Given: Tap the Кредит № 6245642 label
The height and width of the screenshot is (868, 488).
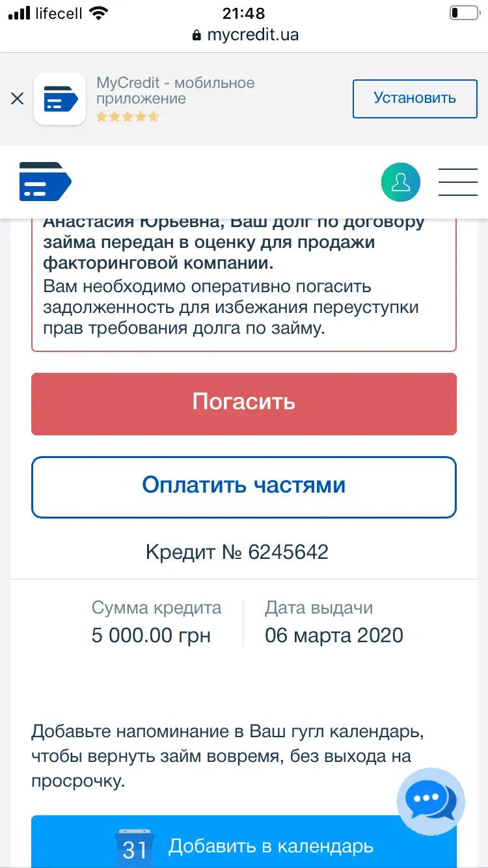Looking at the screenshot, I should coord(237,552).
